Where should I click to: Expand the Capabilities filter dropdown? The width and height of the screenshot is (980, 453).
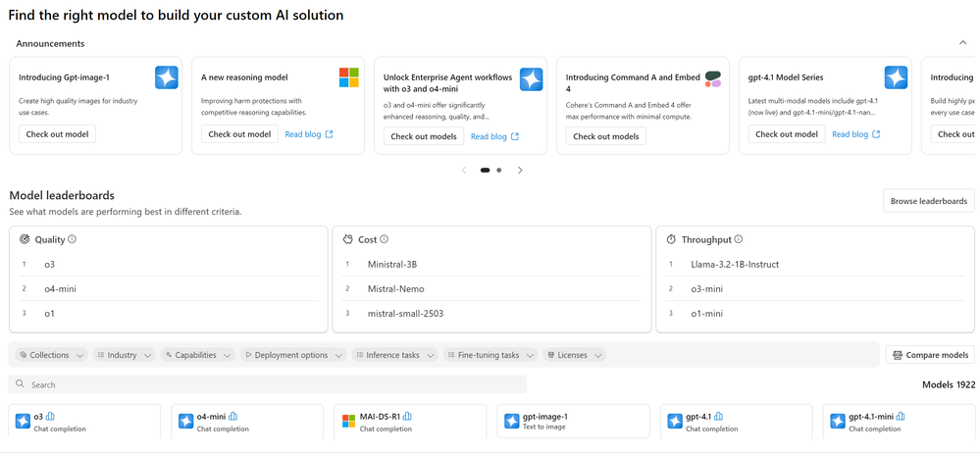[199, 355]
